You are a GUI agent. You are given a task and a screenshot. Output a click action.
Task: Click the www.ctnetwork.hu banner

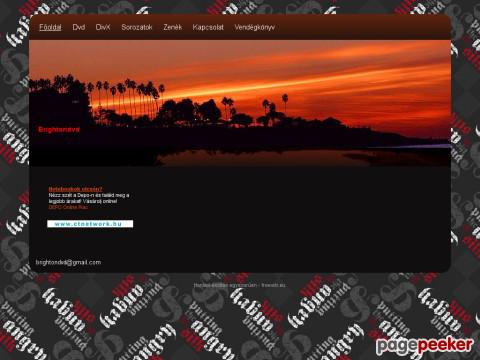pos(90,224)
